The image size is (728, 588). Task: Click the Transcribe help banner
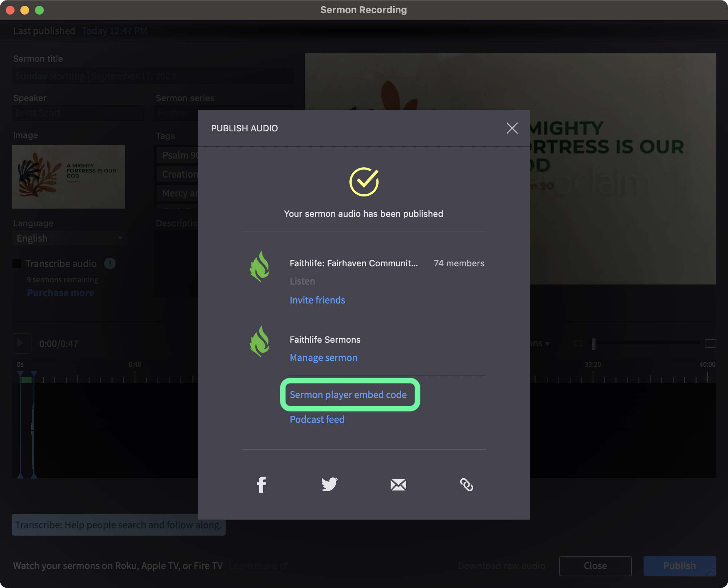[119, 525]
